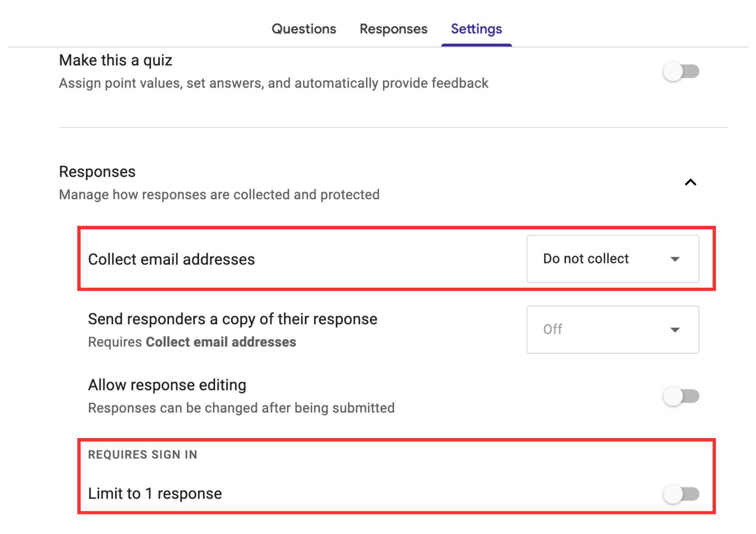Screen dimensions: 756x534
Task: Open the Responses tab
Action: (x=393, y=29)
